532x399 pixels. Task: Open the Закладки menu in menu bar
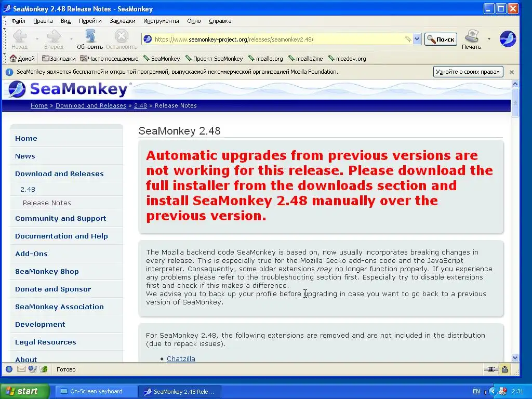pyautogui.click(x=123, y=21)
